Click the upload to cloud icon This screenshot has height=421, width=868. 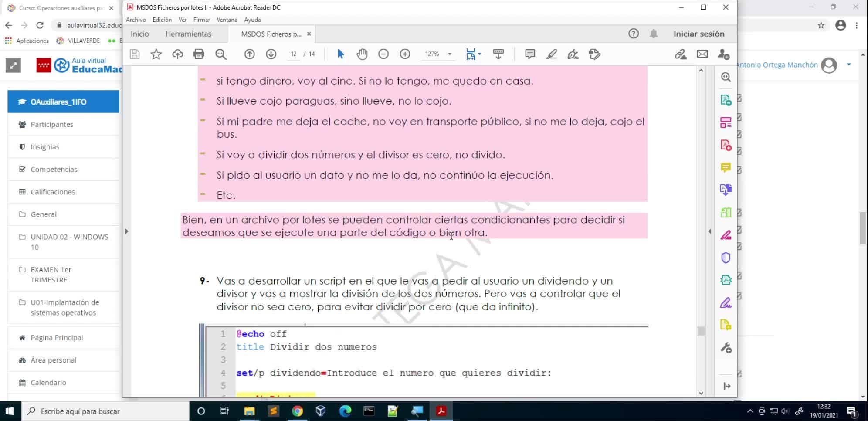tap(177, 54)
